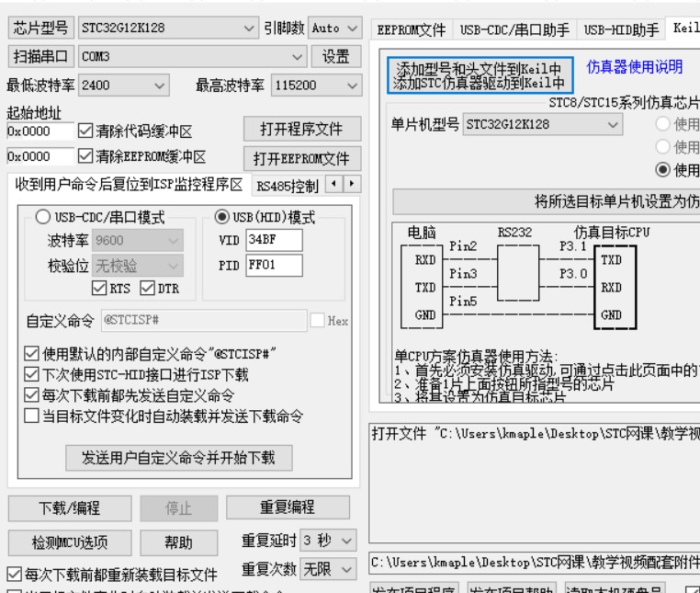Image resolution: width=700 pixels, height=593 pixels.
Task: Click the VID field containing 34BF
Action: click(274, 240)
